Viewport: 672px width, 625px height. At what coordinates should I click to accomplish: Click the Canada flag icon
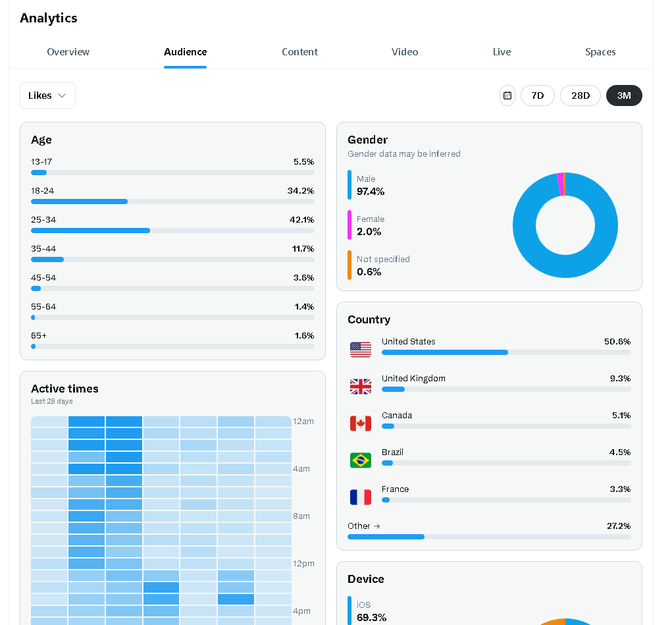click(x=361, y=423)
